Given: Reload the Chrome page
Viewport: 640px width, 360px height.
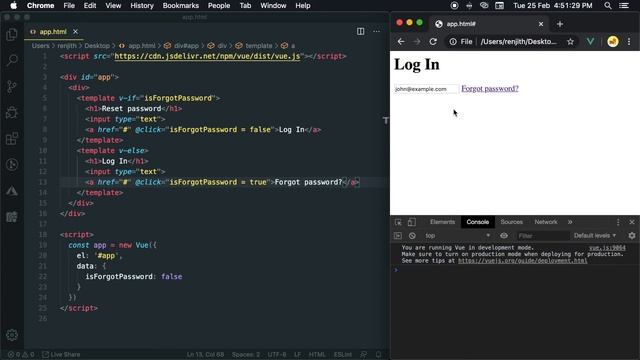Looking at the screenshot, I should coord(433,42).
